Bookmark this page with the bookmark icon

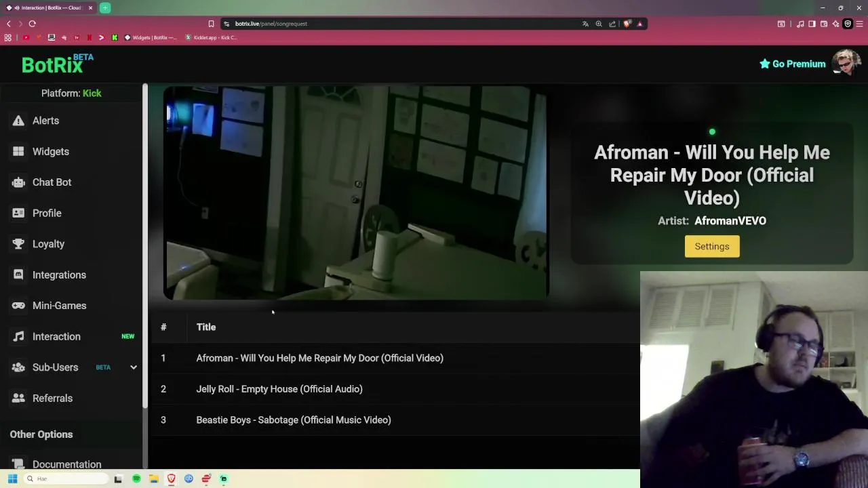pyautogui.click(x=211, y=24)
